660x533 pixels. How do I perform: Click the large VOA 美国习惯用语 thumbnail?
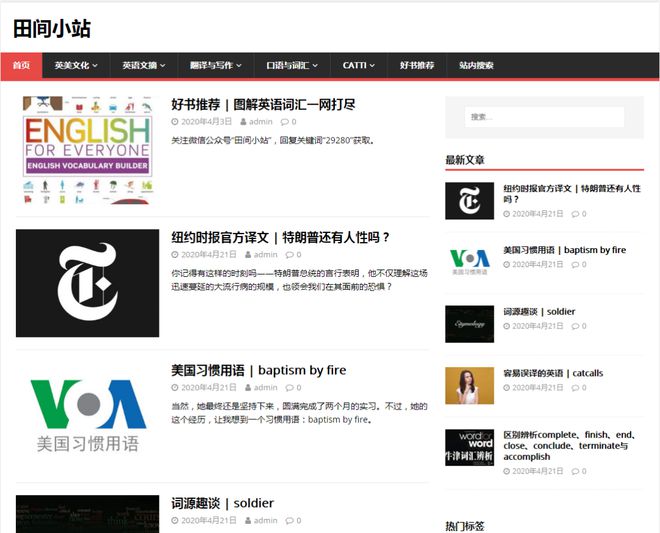click(x=88, y=416)
